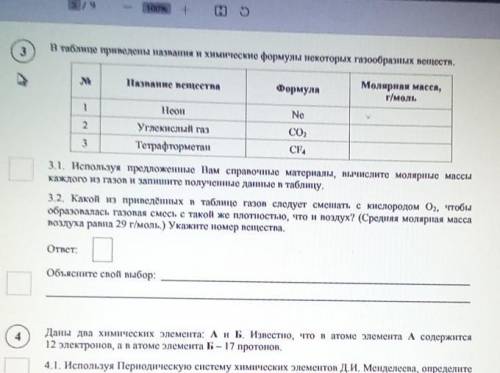
Task: Click the 'Название вещества' column header
Action: [x=173, y=85]
